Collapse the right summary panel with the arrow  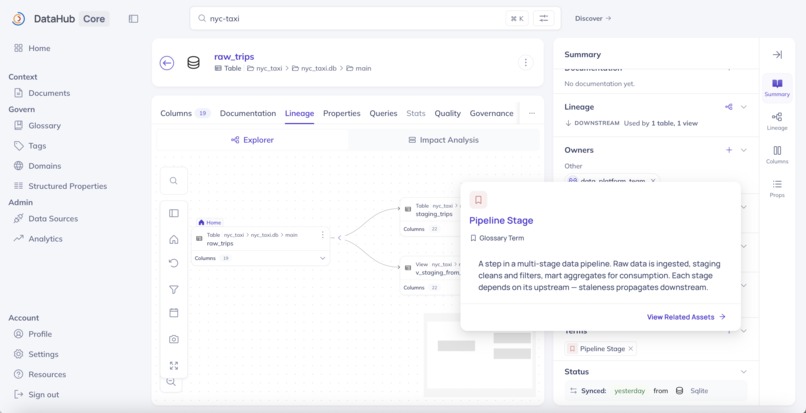coord(777,55)
